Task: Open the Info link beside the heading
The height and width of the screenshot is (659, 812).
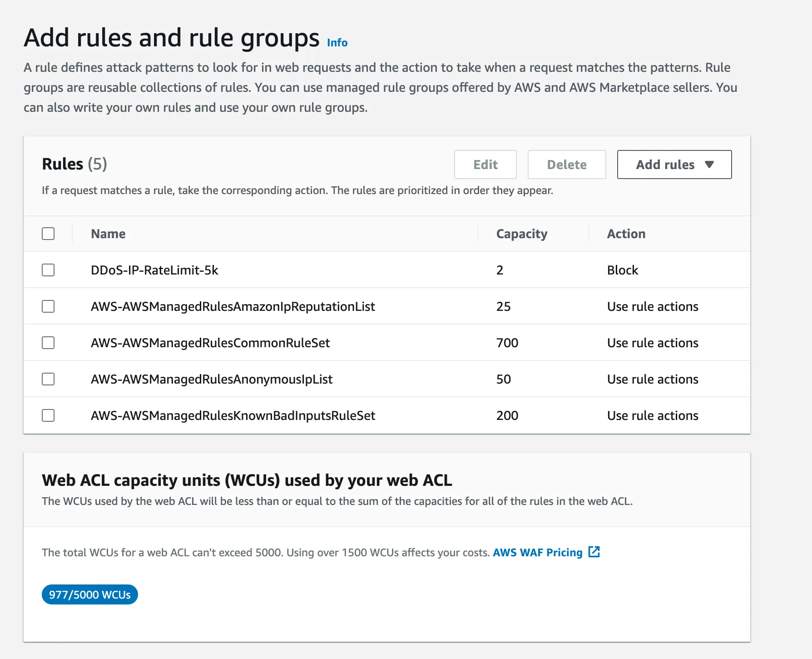Action: coord(337,43)
